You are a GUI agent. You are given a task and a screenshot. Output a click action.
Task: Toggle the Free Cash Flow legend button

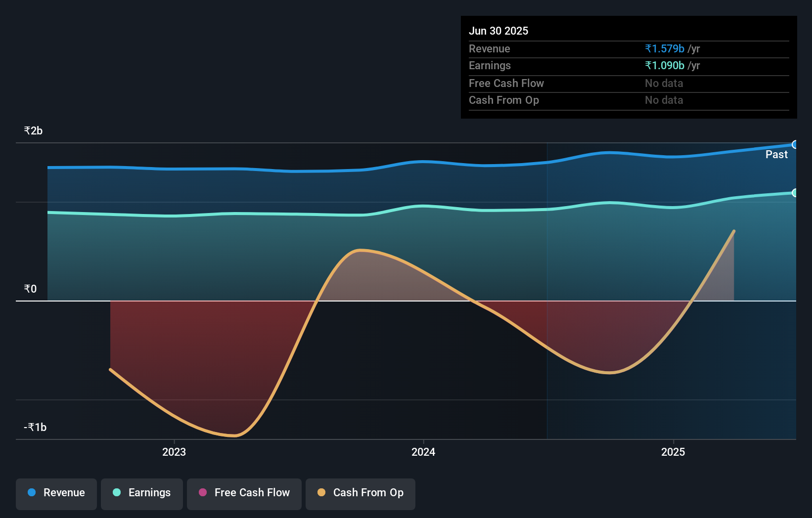click(244, 494)
